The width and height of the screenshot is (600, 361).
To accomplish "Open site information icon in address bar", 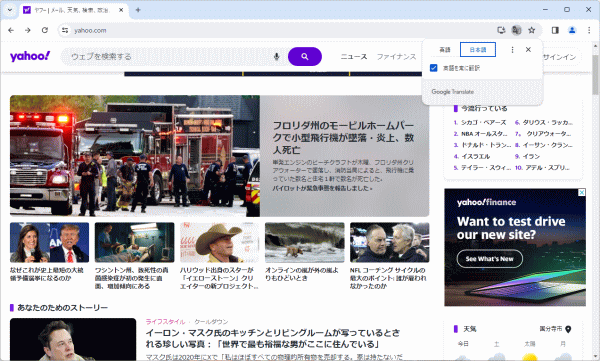I will (65, 30).
